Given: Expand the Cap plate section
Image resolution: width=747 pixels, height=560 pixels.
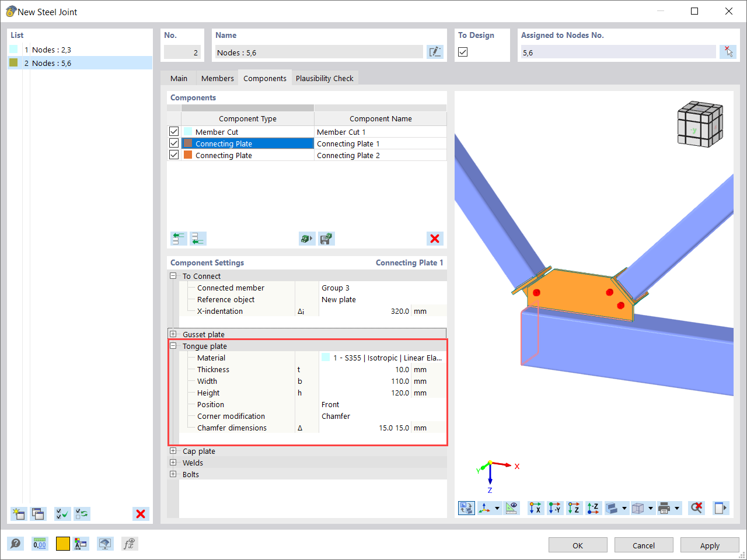Looking at the screenshot, I should point(173,451).
